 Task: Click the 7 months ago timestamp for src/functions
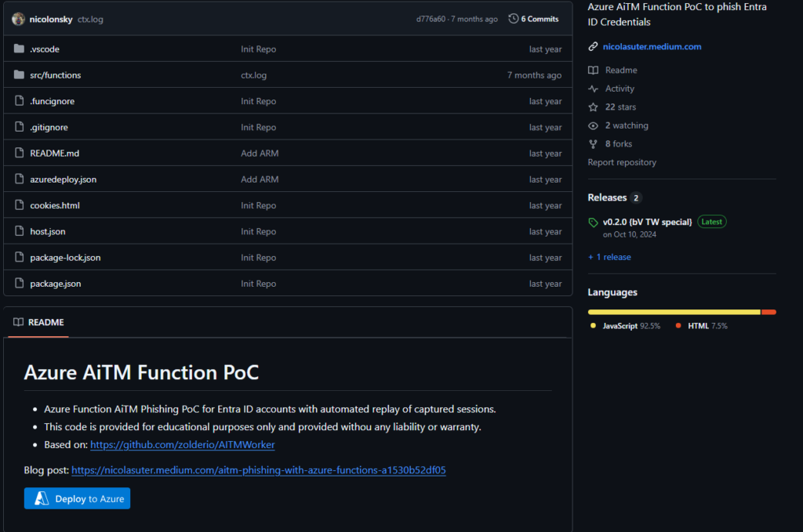pos(534,75)
